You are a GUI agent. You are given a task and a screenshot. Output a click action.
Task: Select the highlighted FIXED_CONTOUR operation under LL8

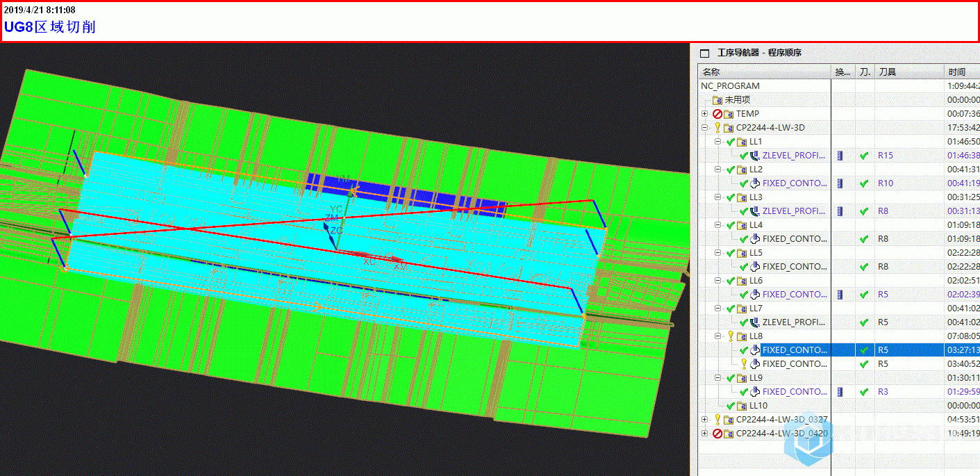coord(795,350)
